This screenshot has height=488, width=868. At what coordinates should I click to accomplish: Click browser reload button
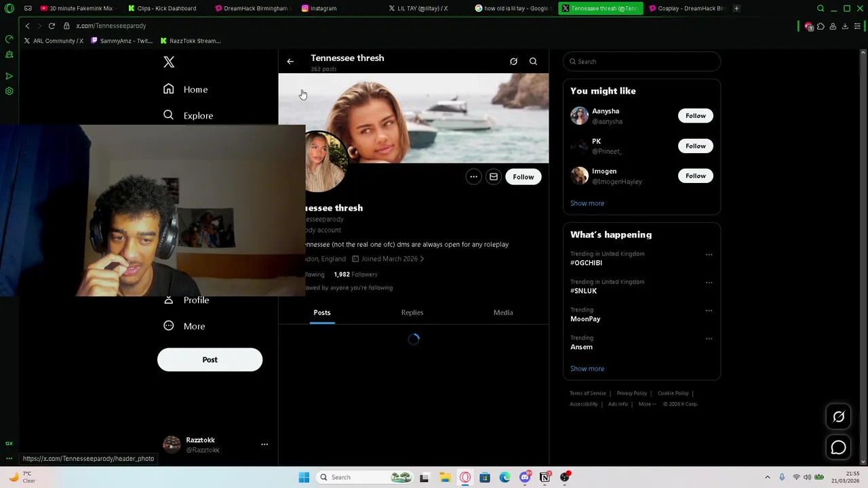(x=52, y=26)
